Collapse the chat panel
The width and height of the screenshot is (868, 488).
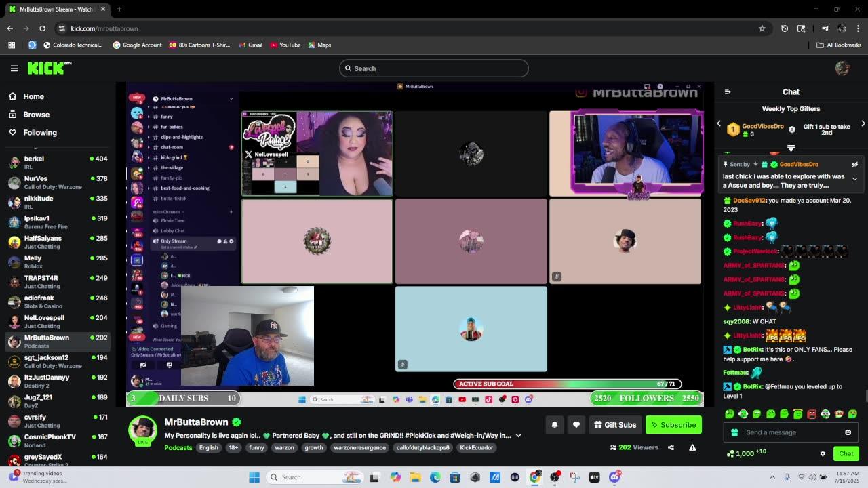coord(728,92)
